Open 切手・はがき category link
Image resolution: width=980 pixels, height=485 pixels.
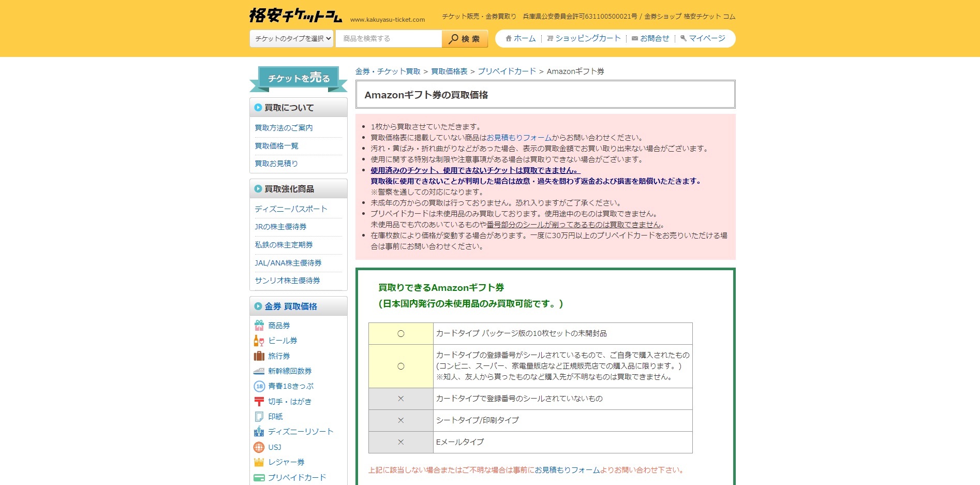point(290,402)
